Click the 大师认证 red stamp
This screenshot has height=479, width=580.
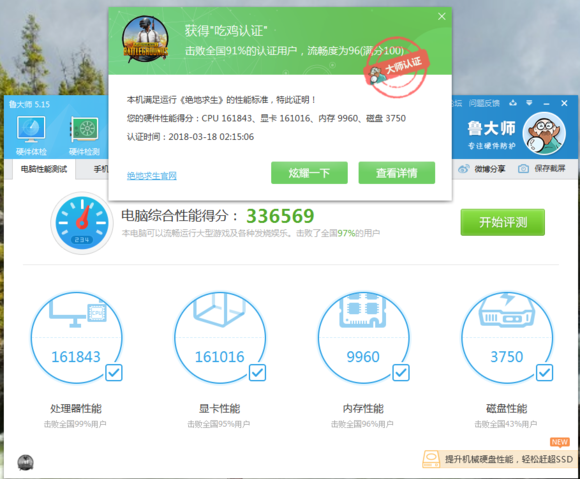click(x=397, y=67)
